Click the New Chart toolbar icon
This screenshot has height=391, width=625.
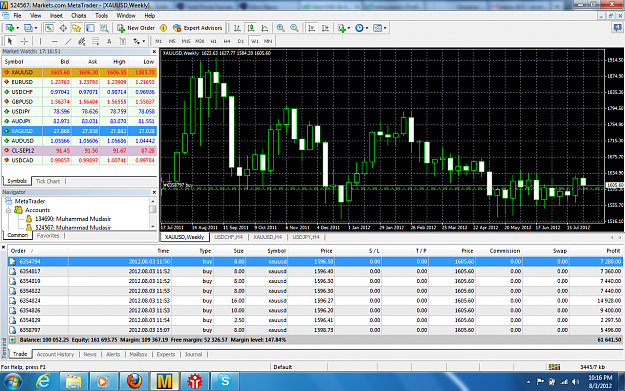10,28
